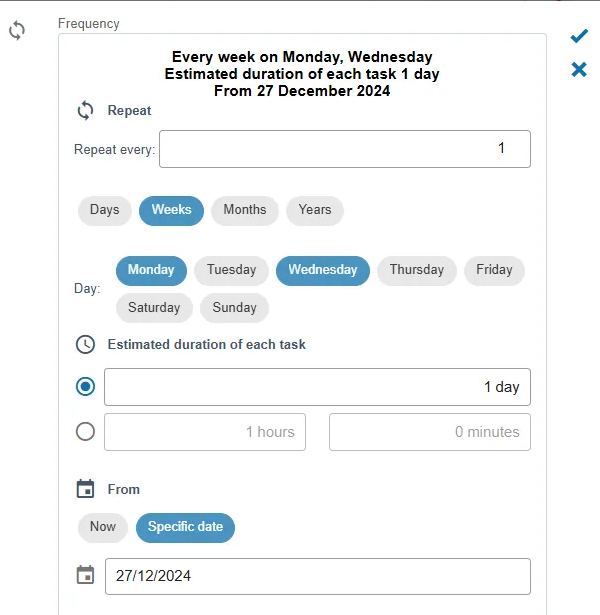Cancel changes with the blue X icon
This screenshot has width=600, height=615.
pos(579,69)
